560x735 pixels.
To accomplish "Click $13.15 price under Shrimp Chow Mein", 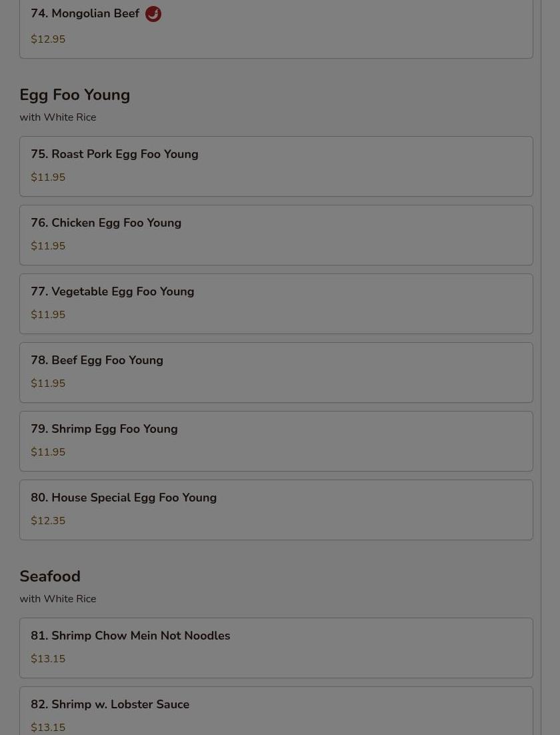I will [x=48, y=658].
